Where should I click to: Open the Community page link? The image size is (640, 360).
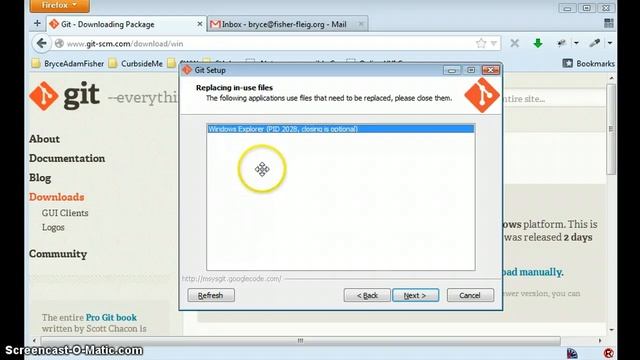(x=58, y=254)
